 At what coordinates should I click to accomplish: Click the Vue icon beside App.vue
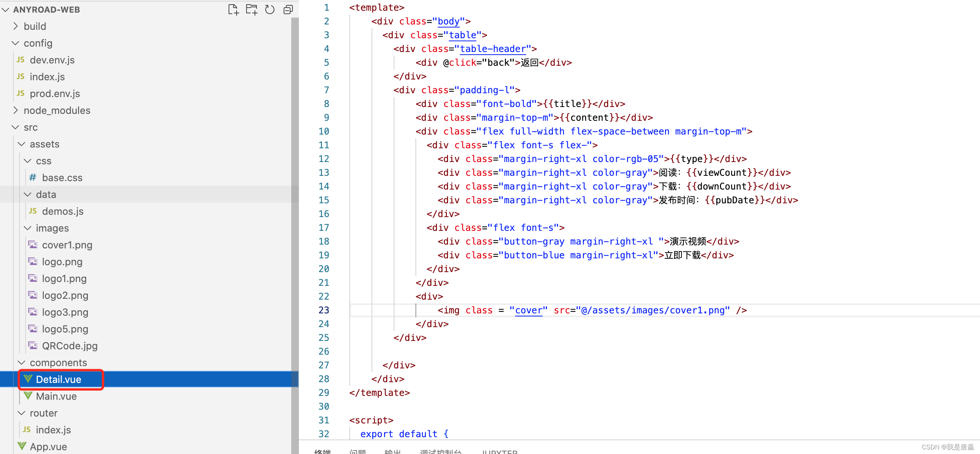21,446
